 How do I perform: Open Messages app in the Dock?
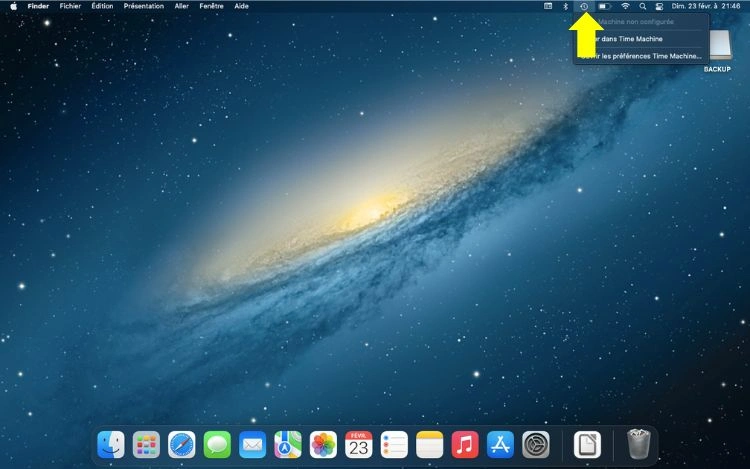[x=217, y=444]
